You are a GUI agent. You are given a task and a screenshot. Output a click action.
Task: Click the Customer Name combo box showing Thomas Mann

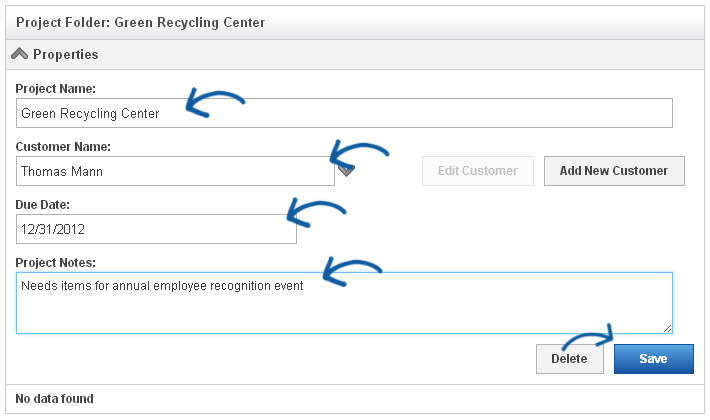point(175,171)
